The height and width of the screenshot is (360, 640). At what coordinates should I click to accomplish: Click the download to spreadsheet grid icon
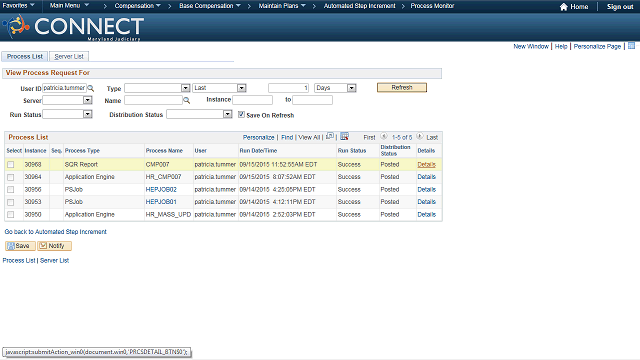click(344, 136)
